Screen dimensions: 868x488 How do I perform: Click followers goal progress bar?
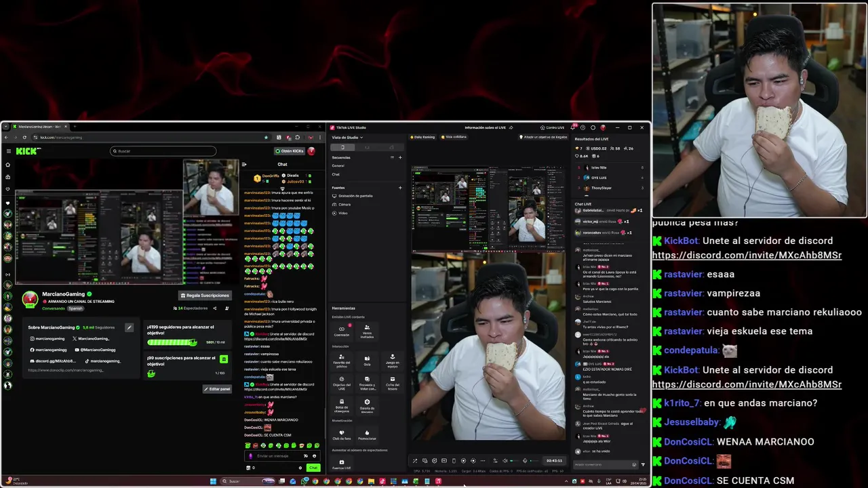[172, 342]
